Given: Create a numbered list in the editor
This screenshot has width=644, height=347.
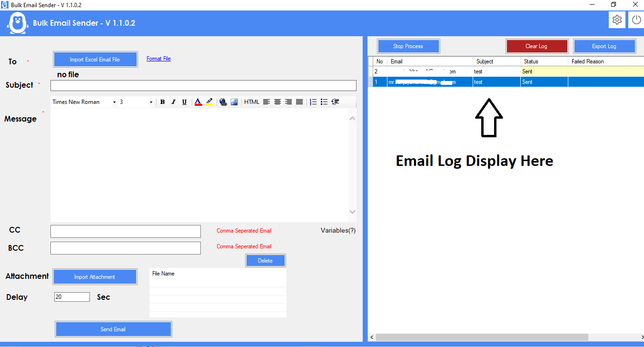Looking at the screenshot, I should coord(313,102).
